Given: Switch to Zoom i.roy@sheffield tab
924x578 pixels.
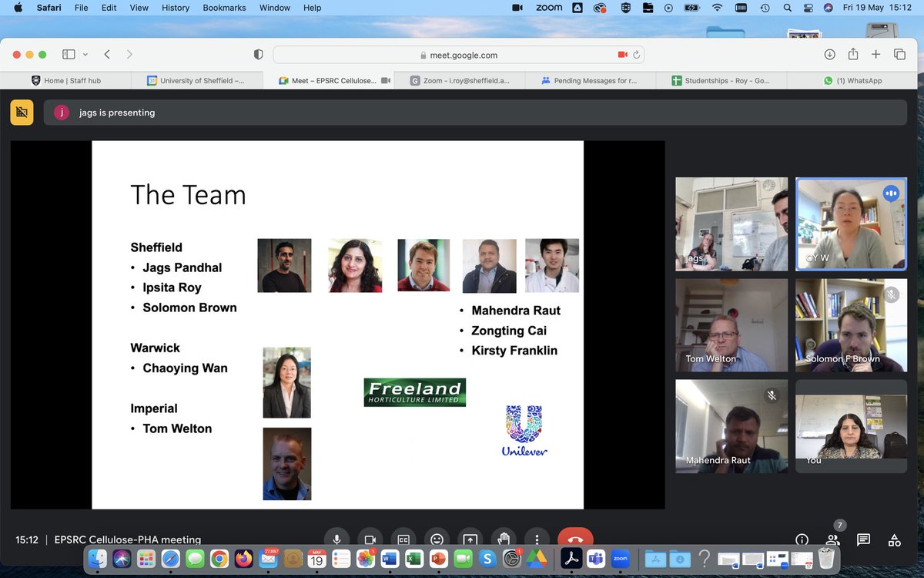Looking at the screenshot, I should point(459,80).
